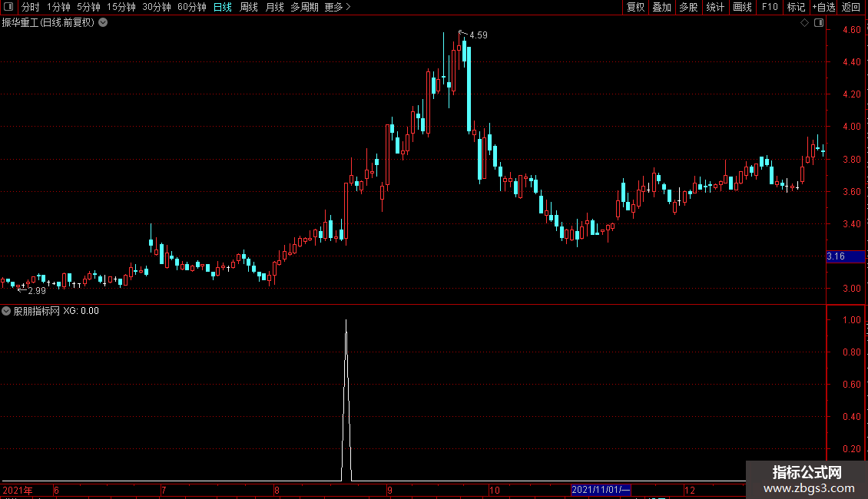Select the 日线 daily chart tab
868x499 pixels.
(x=223, y=7)
